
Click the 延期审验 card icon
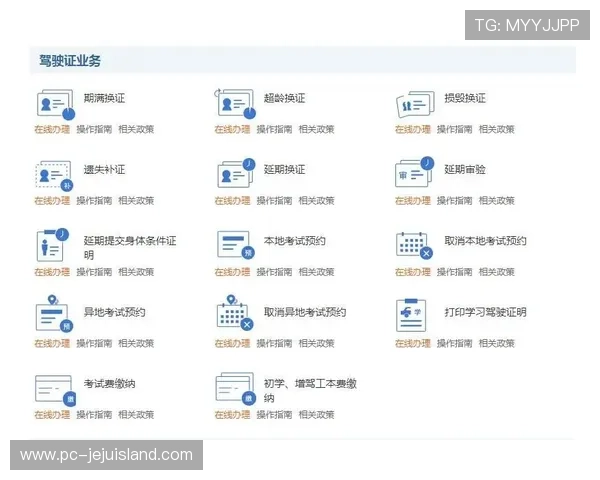click(414, 172)
